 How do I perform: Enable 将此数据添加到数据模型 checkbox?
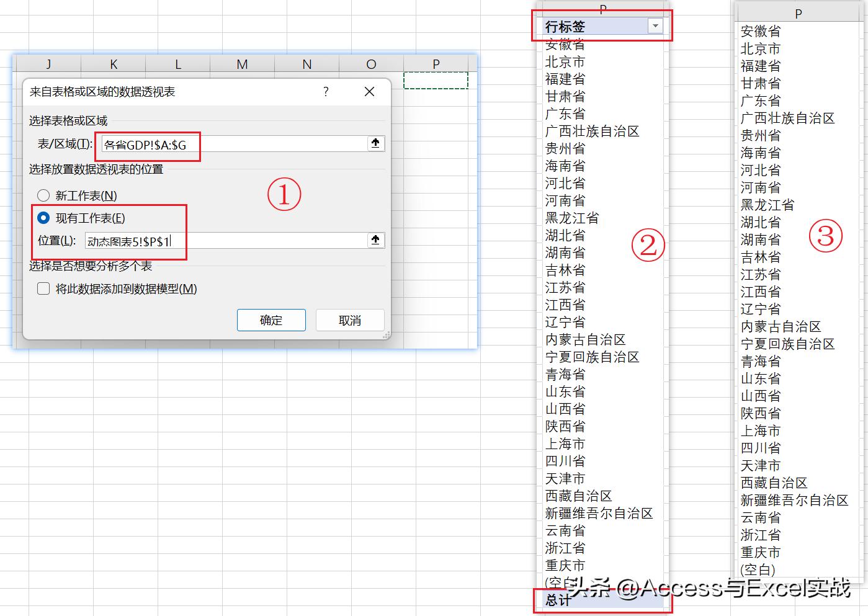(x=43, y=288)
